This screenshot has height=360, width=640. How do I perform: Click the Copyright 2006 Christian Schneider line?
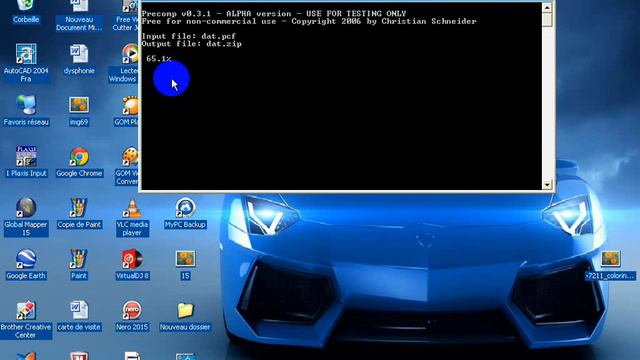pyautogui.click(x=309, y=21)
